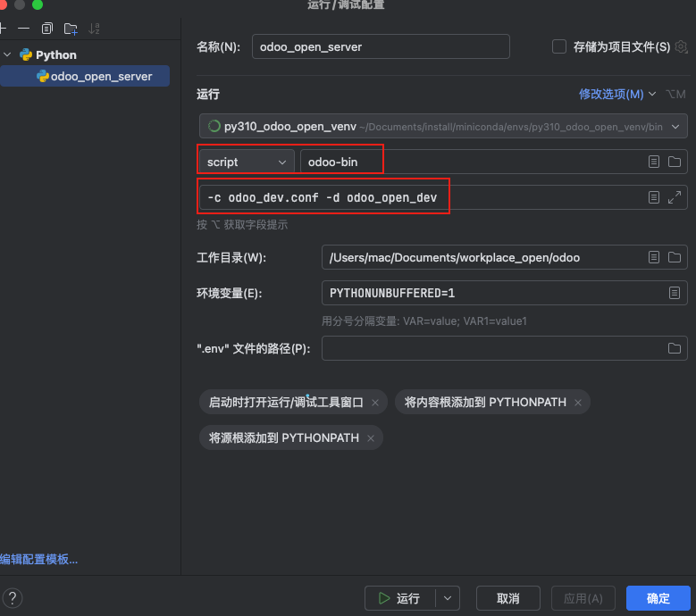
Task: Expand the script parameters field
Action: click(675, 197)
